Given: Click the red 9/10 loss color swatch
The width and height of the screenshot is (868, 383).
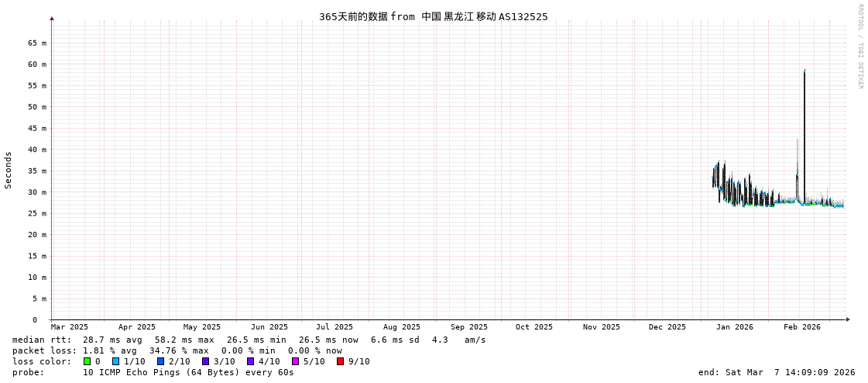Looking at the screenshot, I should tap(340, 361).
